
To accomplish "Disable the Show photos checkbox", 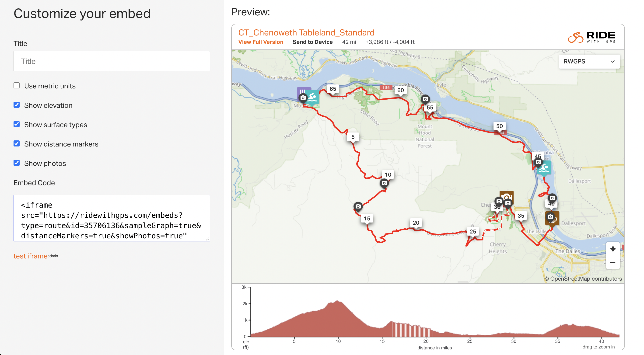I will 17,163.
